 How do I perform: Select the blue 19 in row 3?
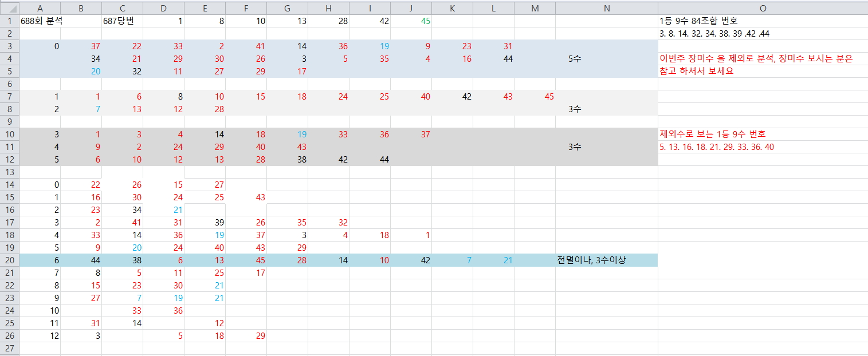point(384,46)
